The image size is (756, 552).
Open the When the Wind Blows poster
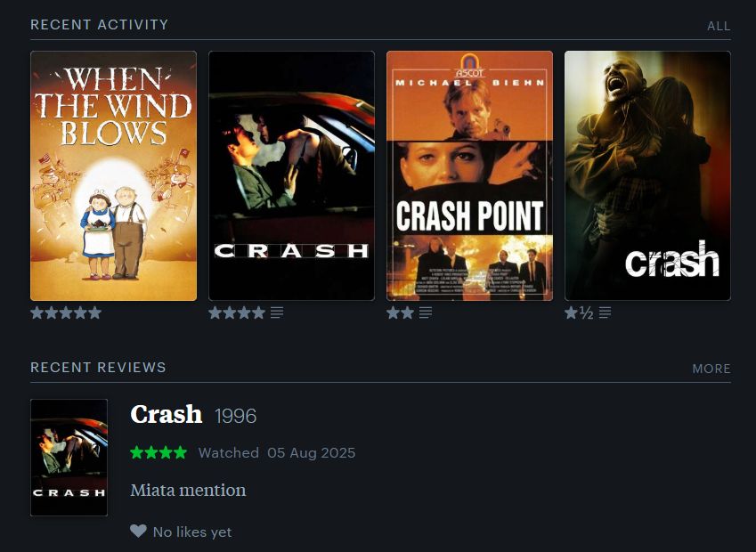[113, 176]
